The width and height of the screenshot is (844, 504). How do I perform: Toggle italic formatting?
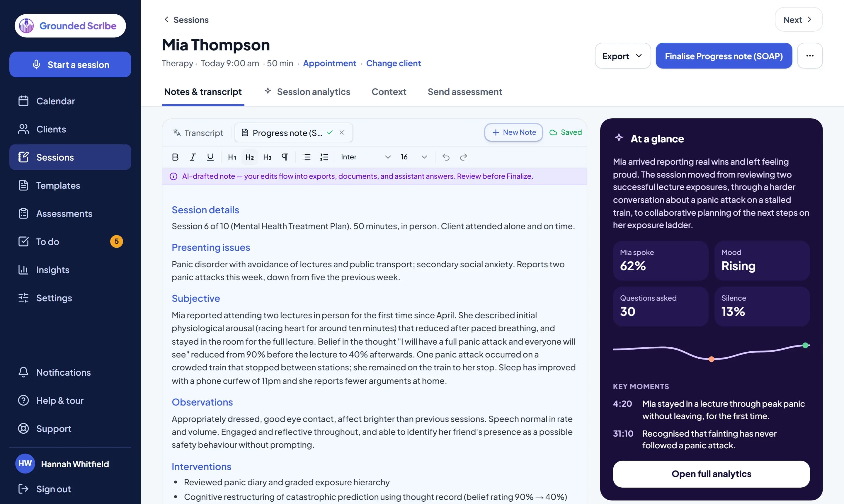click(193, 157)
